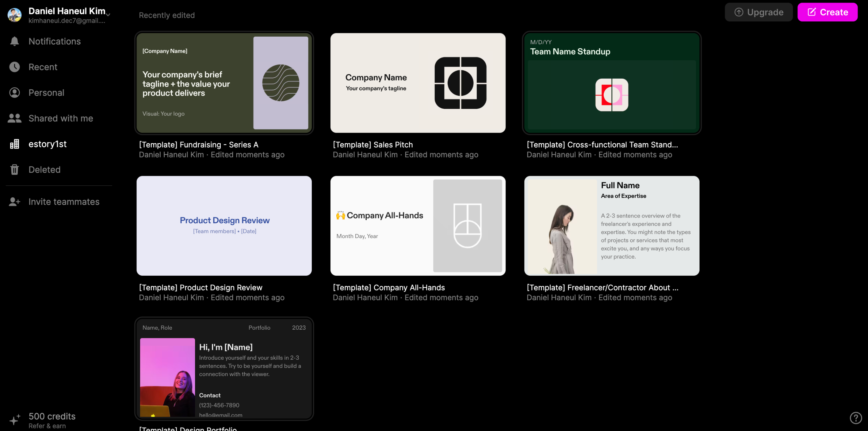868x431 pixels.
Task: Click the sparkle credits icon
Action: pos(15,420)
